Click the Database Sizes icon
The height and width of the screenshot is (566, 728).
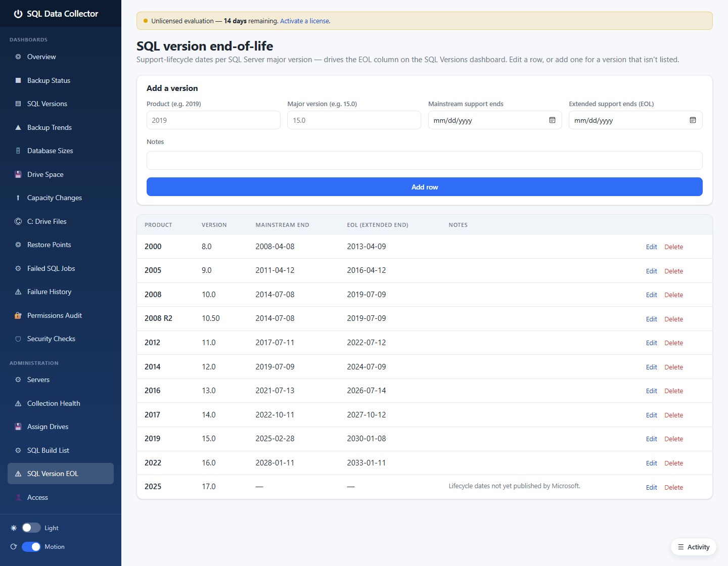pos(18,151)
